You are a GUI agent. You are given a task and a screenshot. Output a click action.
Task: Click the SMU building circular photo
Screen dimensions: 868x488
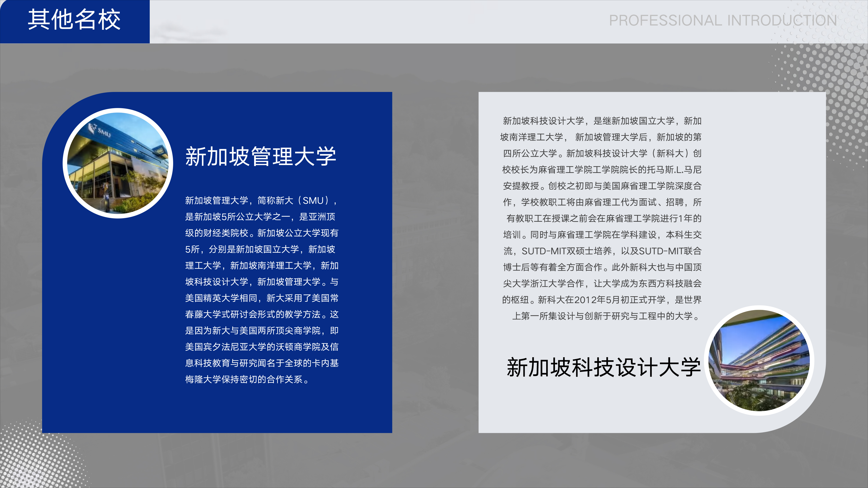pyautogui.click(x=118, y=163)
